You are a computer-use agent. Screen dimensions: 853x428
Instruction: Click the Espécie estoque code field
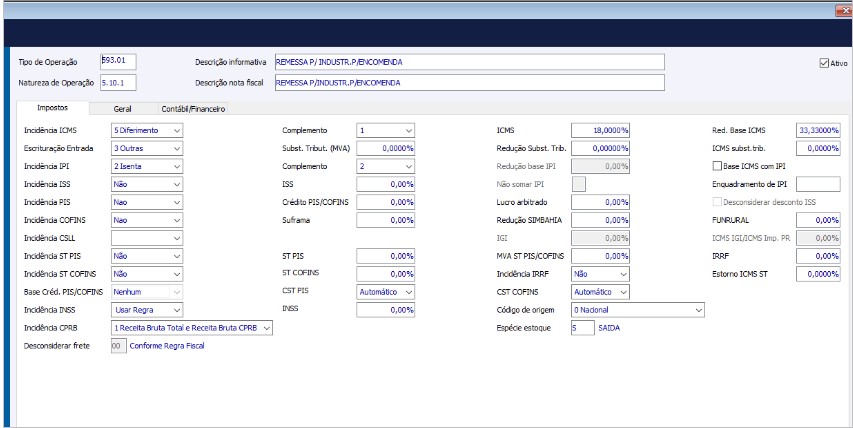coord(581,328)
